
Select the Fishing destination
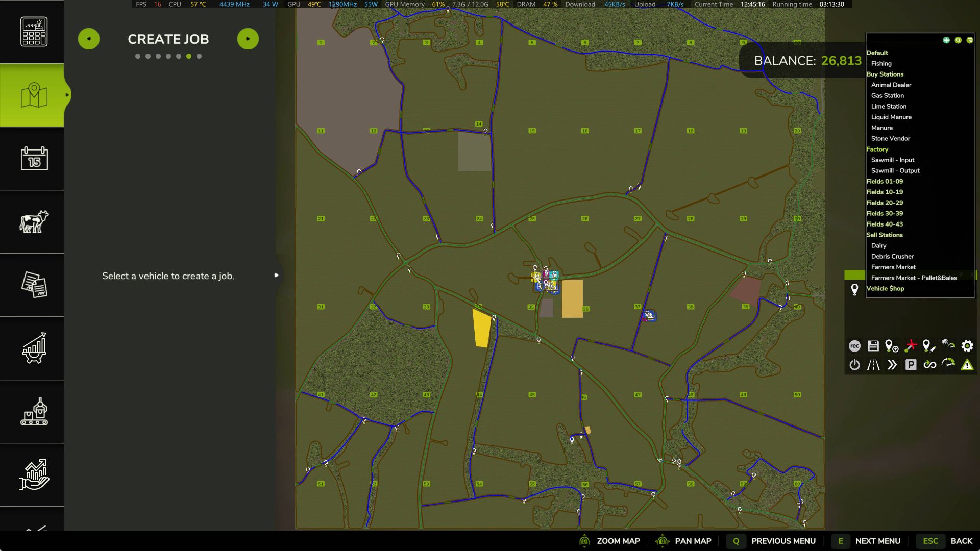click(881, 63)
